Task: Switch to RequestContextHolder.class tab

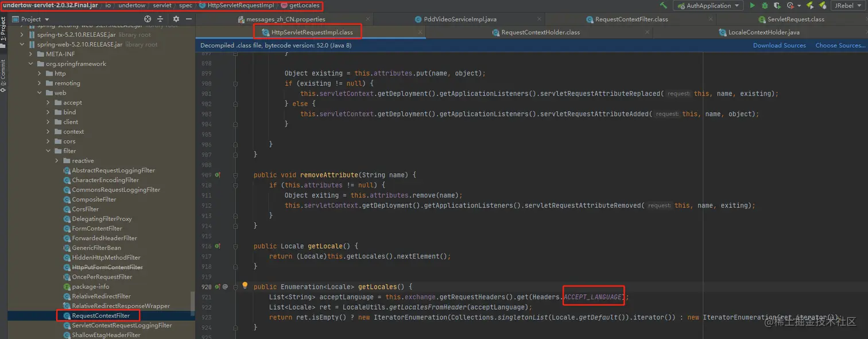Action: click(536, 32)
